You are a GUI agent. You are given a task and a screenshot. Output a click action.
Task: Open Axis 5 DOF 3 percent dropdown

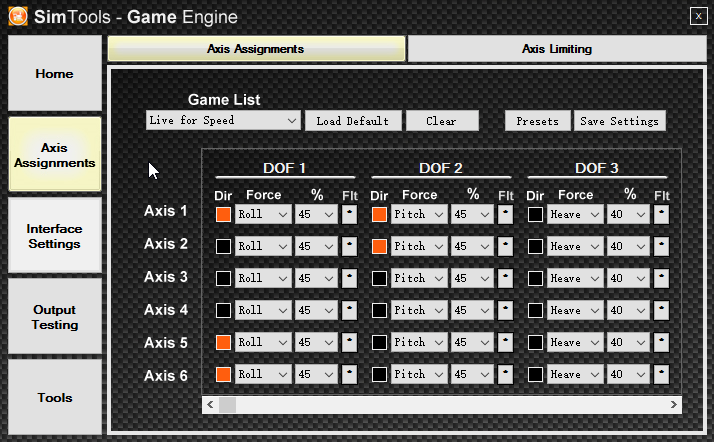[x=628, y=342]
